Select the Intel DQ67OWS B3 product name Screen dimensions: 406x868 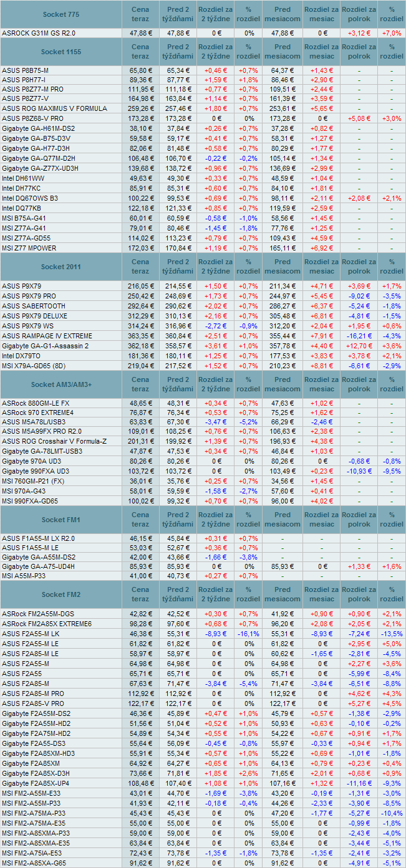pos(30,198)
